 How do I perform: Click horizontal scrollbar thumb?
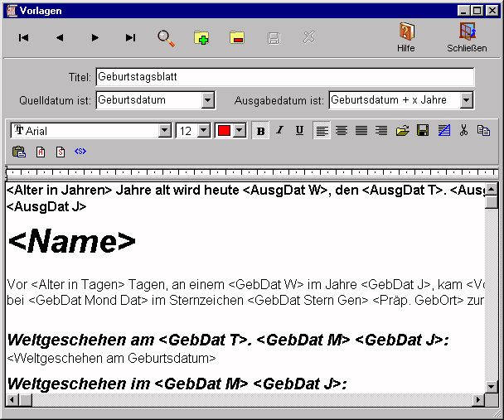pyautogui.click(x=26, y=400)
